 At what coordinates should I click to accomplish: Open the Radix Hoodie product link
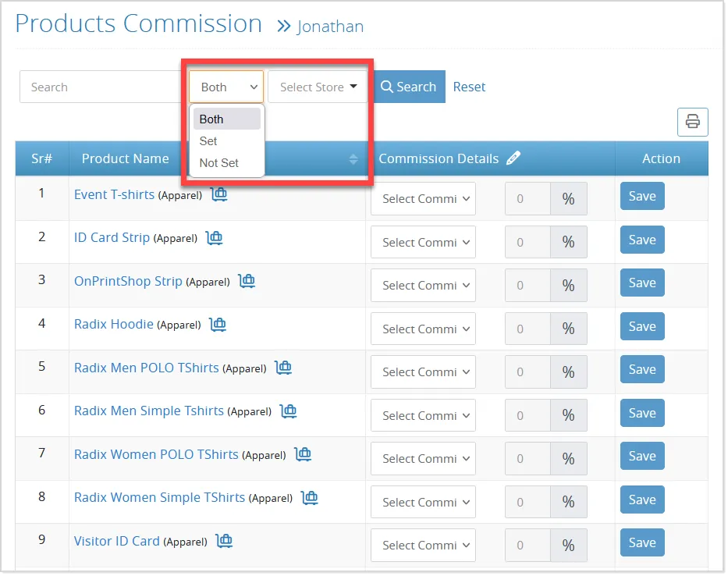[x=114, y=324]
